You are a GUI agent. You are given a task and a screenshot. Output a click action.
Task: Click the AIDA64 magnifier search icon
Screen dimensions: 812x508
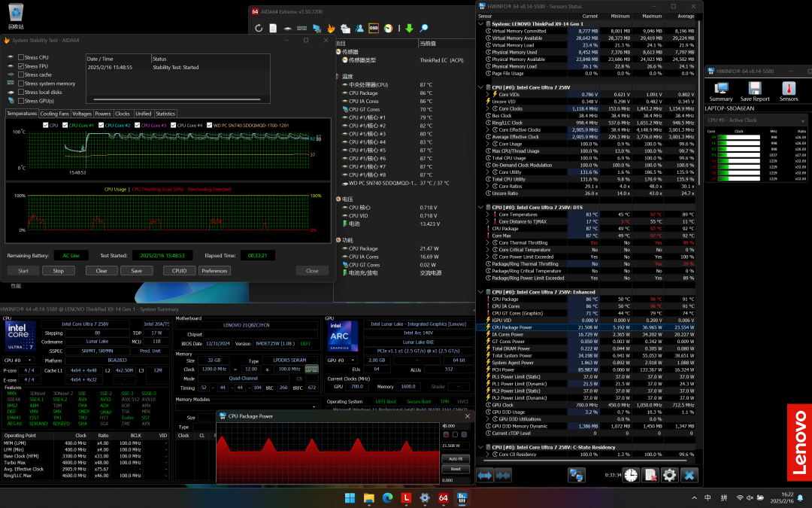423,28
